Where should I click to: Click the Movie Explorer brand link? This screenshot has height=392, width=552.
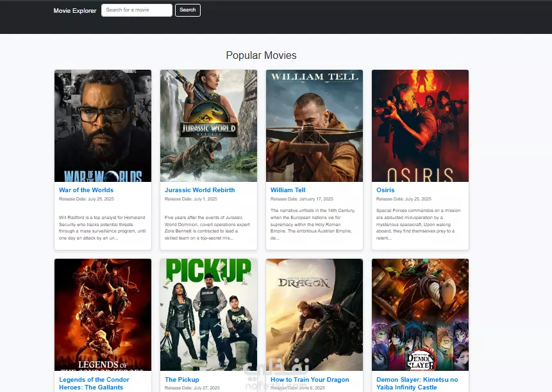click(74, 10)
